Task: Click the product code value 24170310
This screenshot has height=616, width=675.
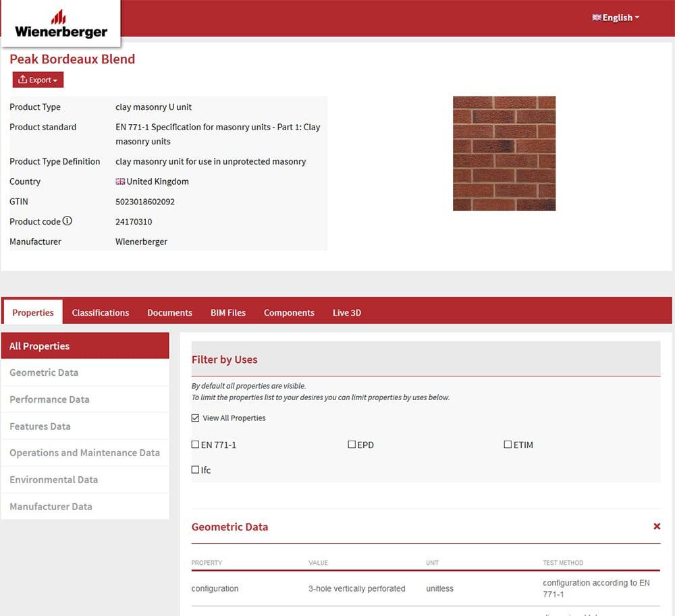Action: coord(134,222)
